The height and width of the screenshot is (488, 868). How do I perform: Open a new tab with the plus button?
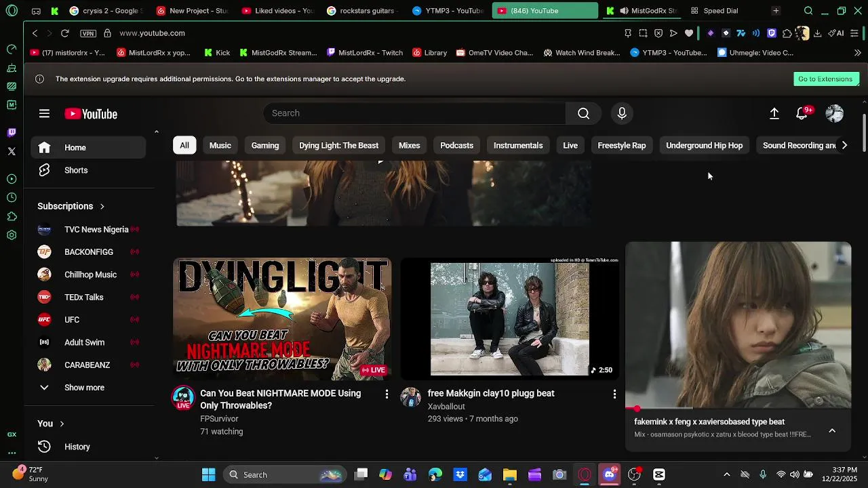[x=776, y=11]
